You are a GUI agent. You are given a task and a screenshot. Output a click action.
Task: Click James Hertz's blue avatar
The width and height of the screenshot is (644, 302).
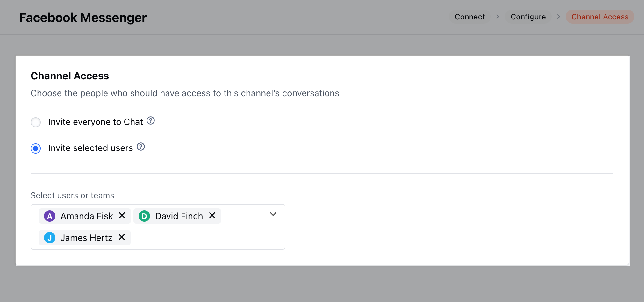point(50,238)
